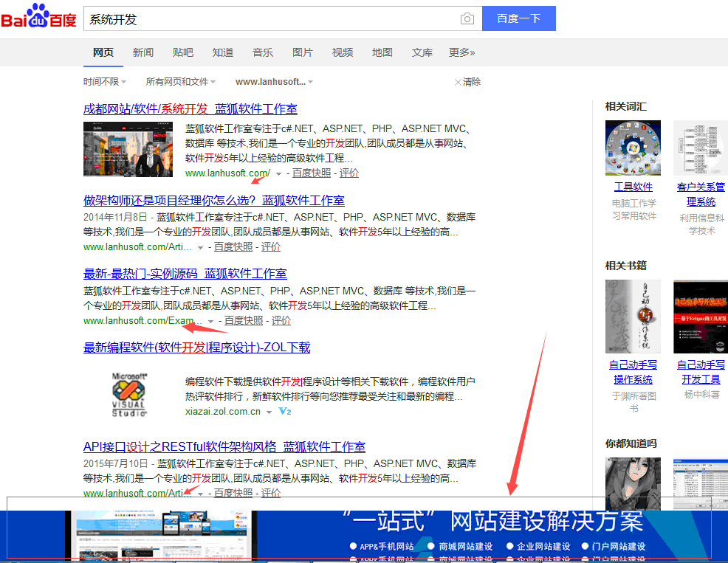Click the 相关词汇 sidebar heading
The image size is (728, 563).
coord(626,107)
